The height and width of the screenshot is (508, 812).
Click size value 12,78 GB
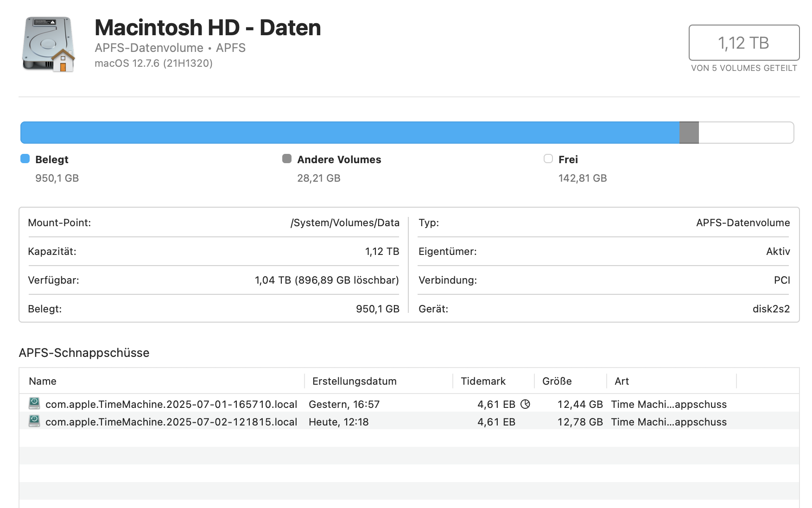tap(580, 422)
